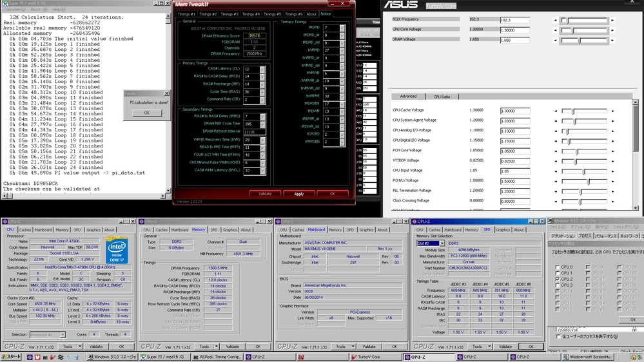Click the left arrow for BCLK Frequency
The image size is (644, 362).
(x=555, y=20)
